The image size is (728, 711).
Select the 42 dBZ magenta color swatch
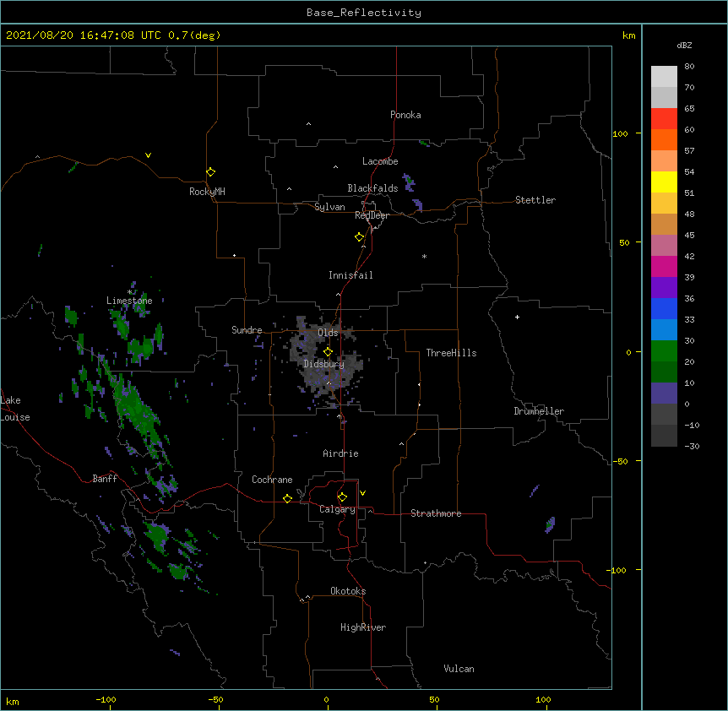click(x=664, y=266)
